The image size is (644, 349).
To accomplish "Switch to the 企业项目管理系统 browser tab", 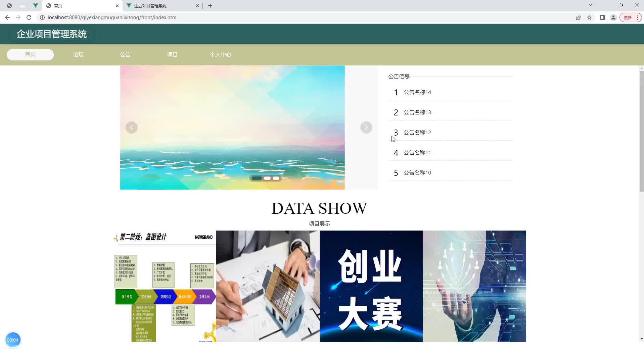I will coord(163,6).
